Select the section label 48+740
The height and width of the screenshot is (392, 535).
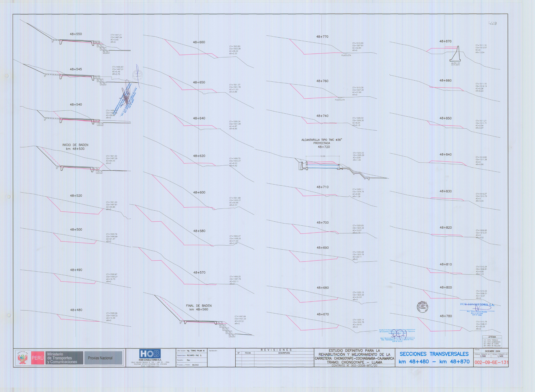click(x=322, y=116)
